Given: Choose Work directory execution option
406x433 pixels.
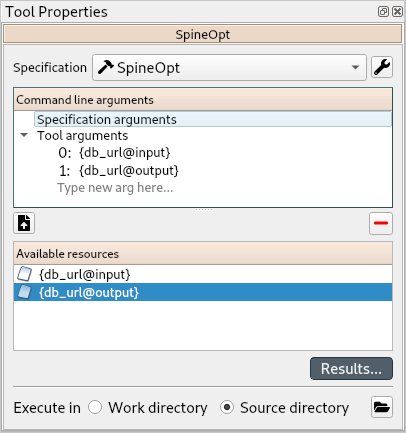Looking at the screenshot, I should (148, 407).
